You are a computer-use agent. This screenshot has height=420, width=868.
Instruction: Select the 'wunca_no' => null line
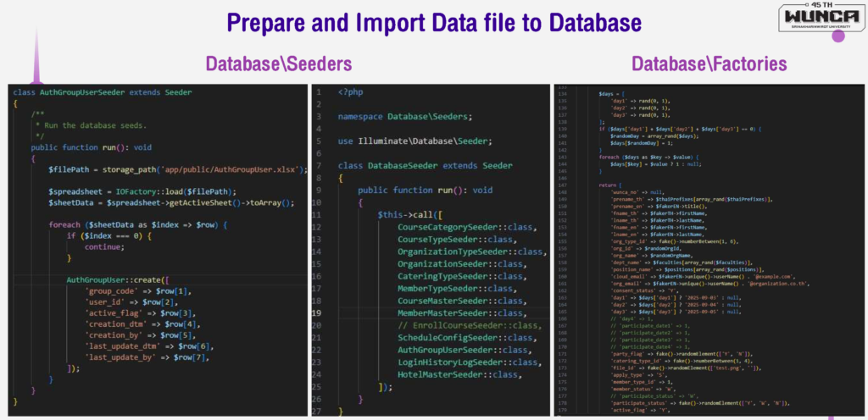637,191
